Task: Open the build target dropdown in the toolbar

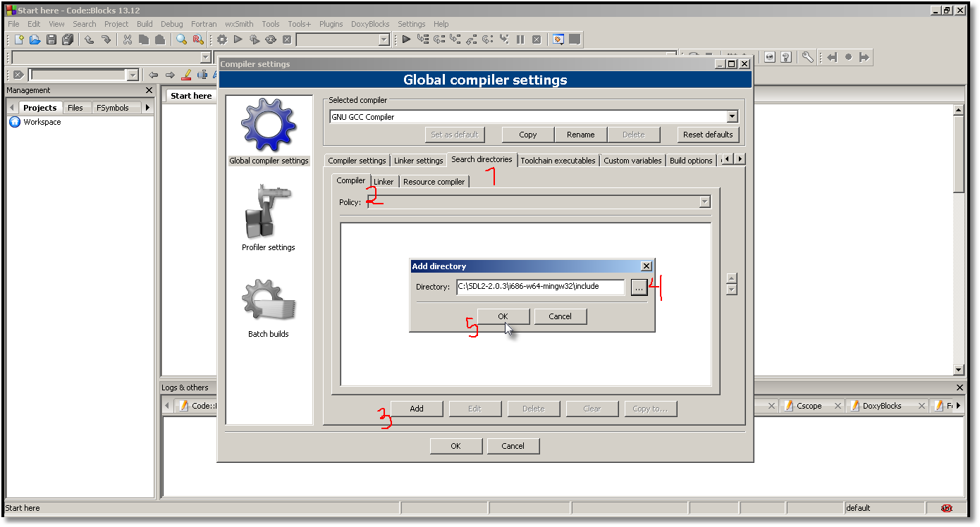Action: tap(384, 39)
